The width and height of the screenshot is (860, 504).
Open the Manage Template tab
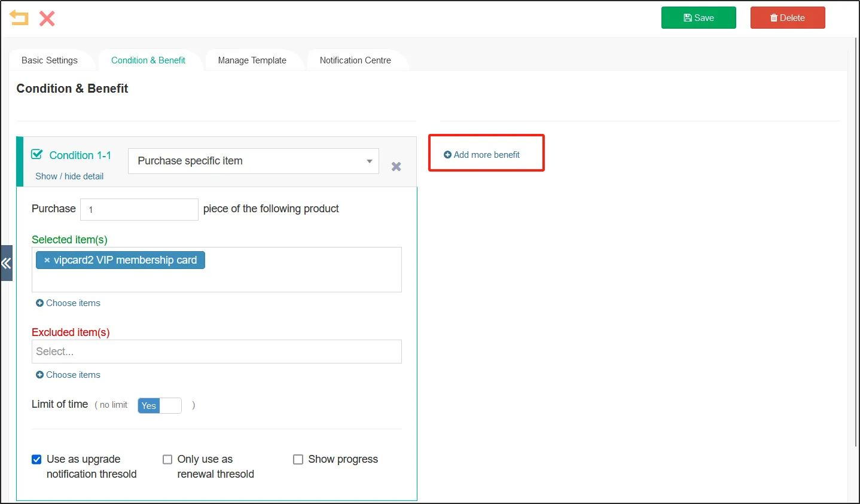click(x=252, y=60)
